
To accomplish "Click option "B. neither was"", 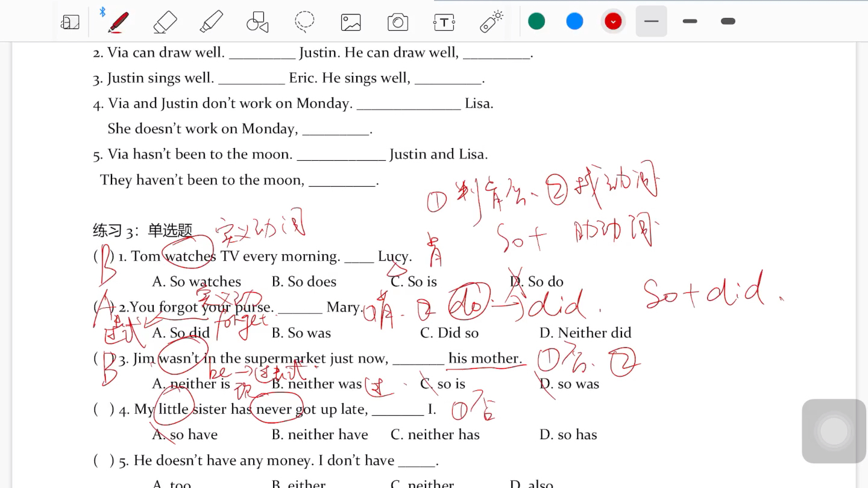I will (x=316, y=384).
